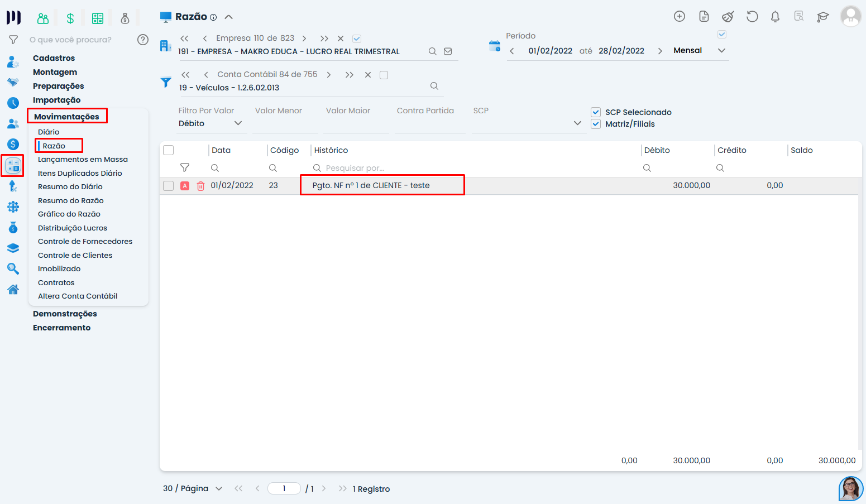Open Resumo do Razão menu item
866x504 pixels.
[71, 200]
